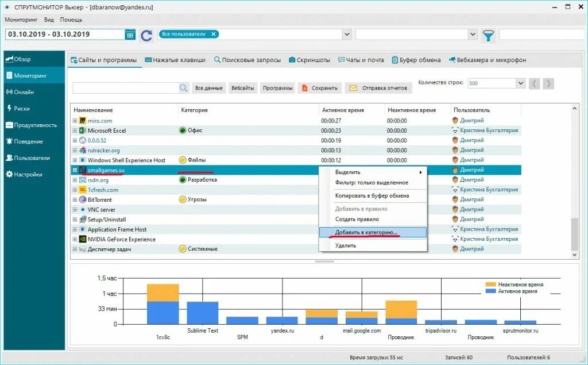
Task: Open Риски in the sidebar
Action: 34,109
